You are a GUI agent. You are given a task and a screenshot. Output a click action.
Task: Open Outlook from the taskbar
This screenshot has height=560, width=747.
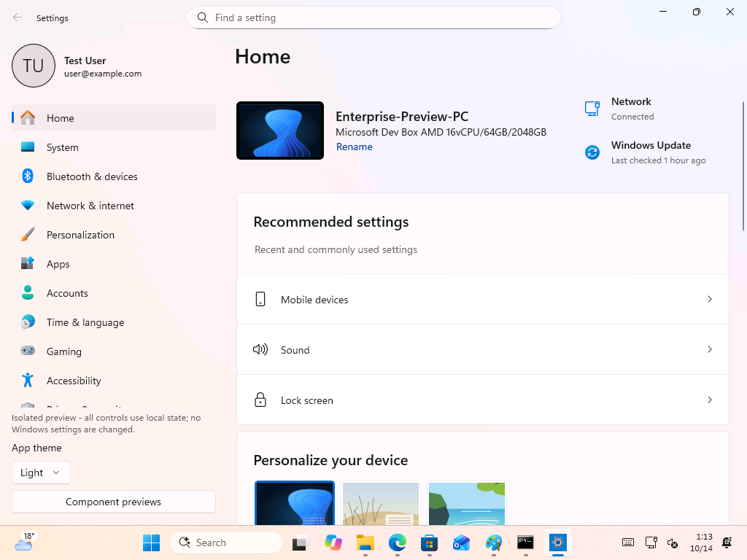tap(461, 542)
